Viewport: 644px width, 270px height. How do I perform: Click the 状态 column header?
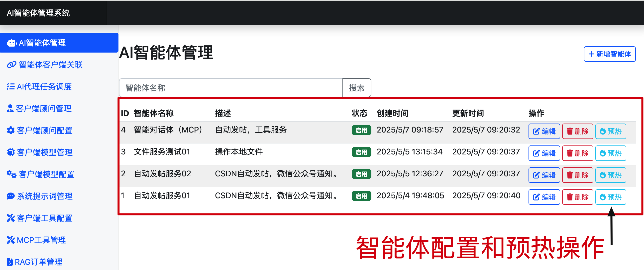point(359,113)
